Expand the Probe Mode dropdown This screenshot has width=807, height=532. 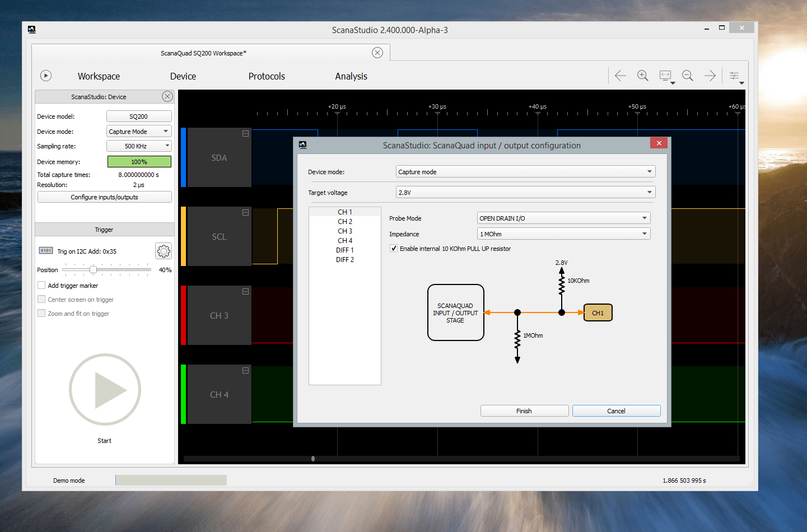(x=563, y=218)
